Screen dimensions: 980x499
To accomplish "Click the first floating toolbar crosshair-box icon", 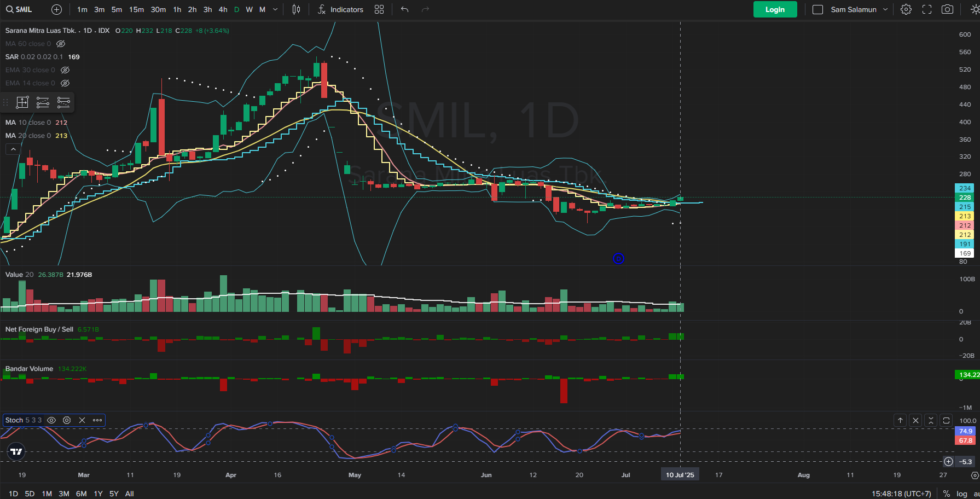I will (x=22, y=102).
